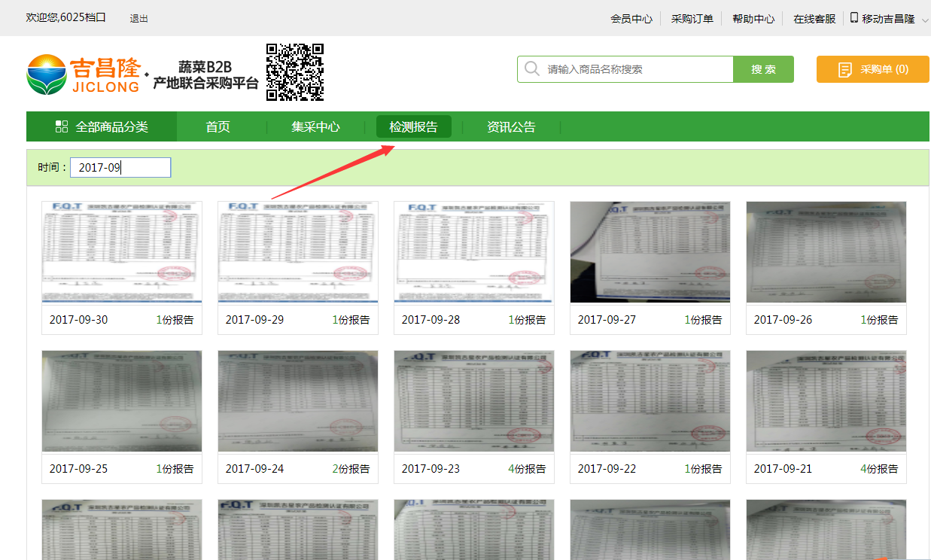Click the Jiclong logo icon
The image size is (931, 560).
pos(46,75)
